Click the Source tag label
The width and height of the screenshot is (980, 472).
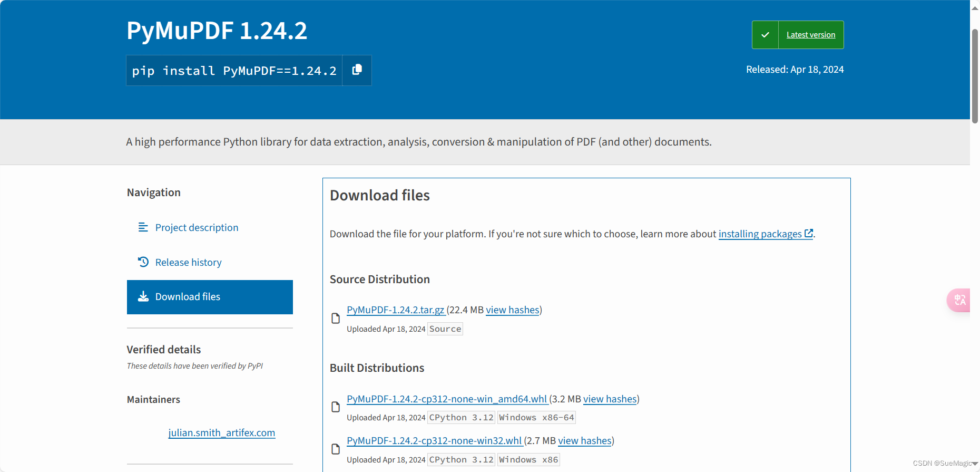coord(445,329)
